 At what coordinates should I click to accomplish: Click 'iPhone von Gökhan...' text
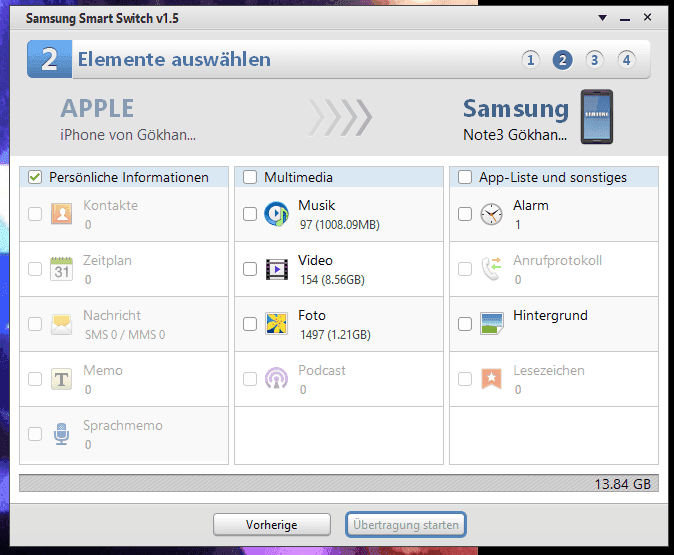[128, 135]
